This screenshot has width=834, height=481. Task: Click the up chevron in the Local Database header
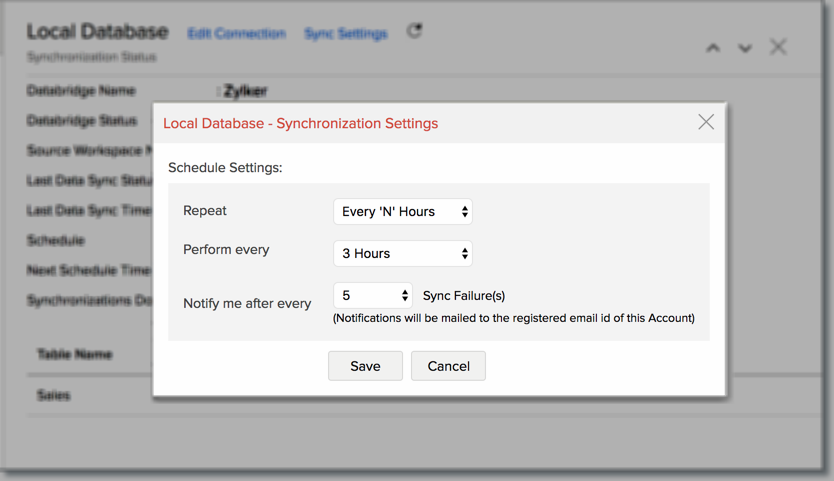[x=713, y=47]
